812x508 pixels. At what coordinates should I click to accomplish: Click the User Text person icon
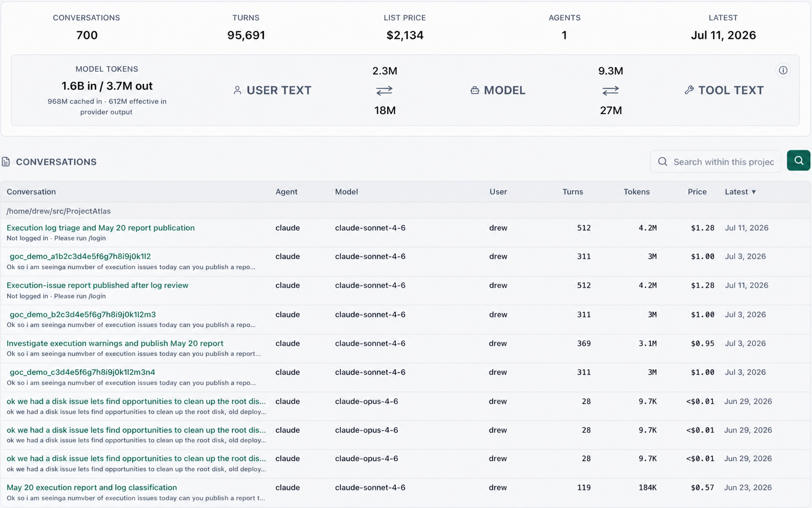pos(237,90)
